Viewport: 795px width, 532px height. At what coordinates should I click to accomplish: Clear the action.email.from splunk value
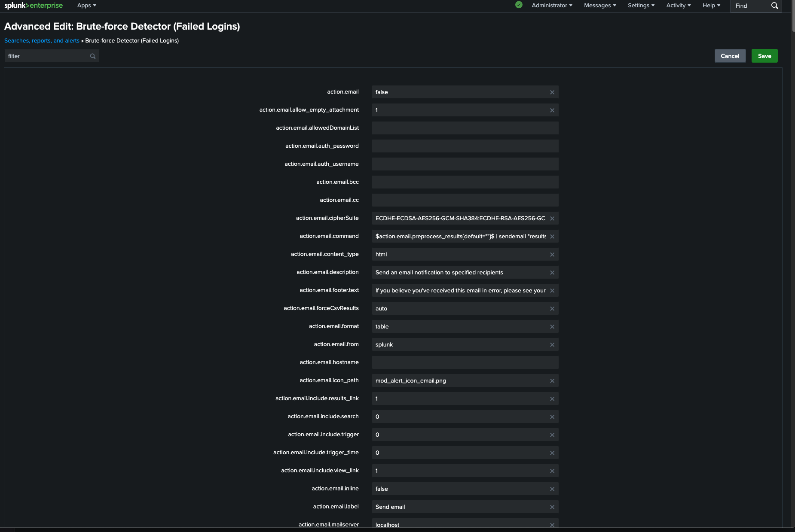[x=552, y=345]
